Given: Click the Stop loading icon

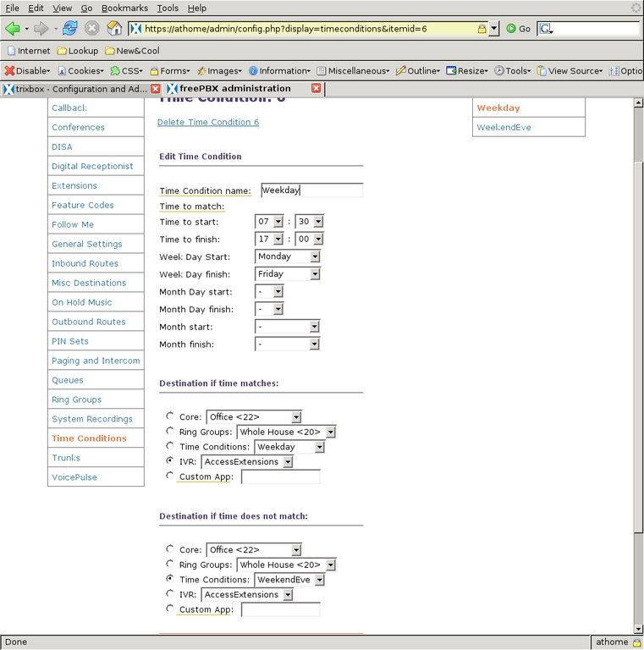Looking at the screenshot, I should (91, 28).
